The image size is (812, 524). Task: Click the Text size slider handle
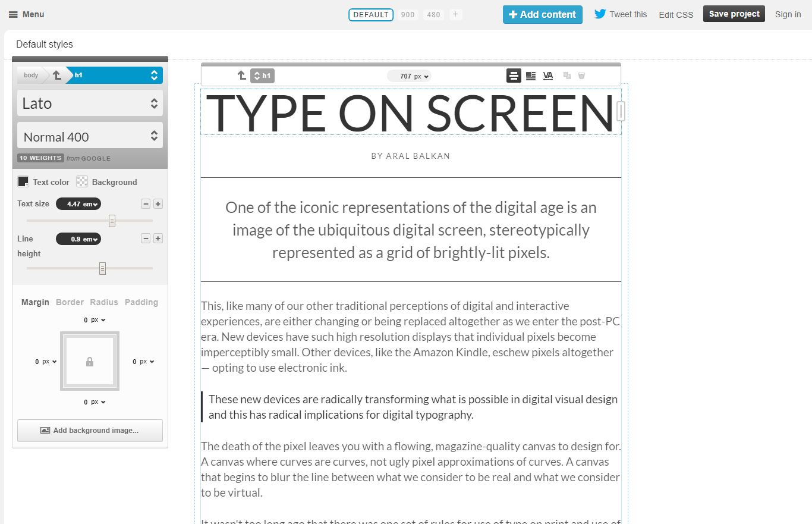112,221
